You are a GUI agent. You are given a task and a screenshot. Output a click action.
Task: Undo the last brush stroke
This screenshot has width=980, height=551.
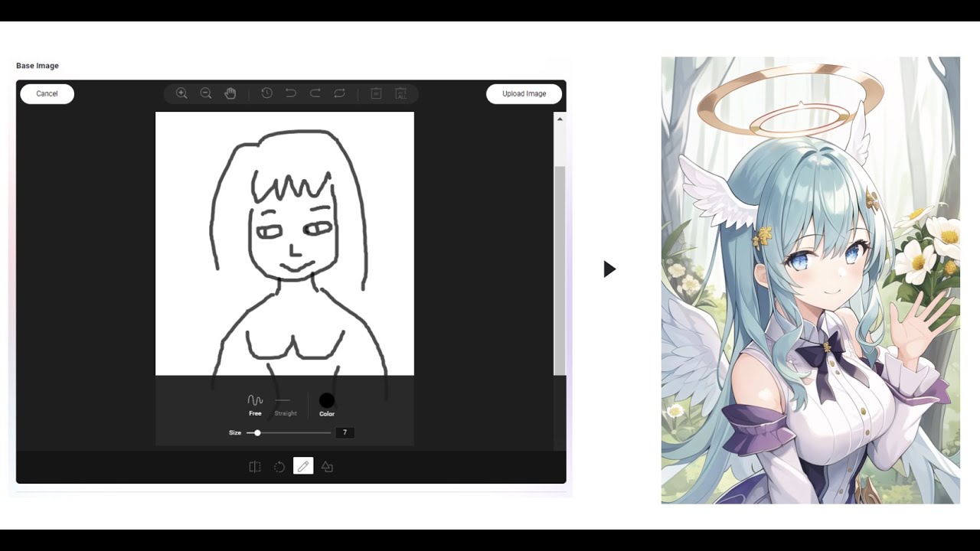[291, 93]
